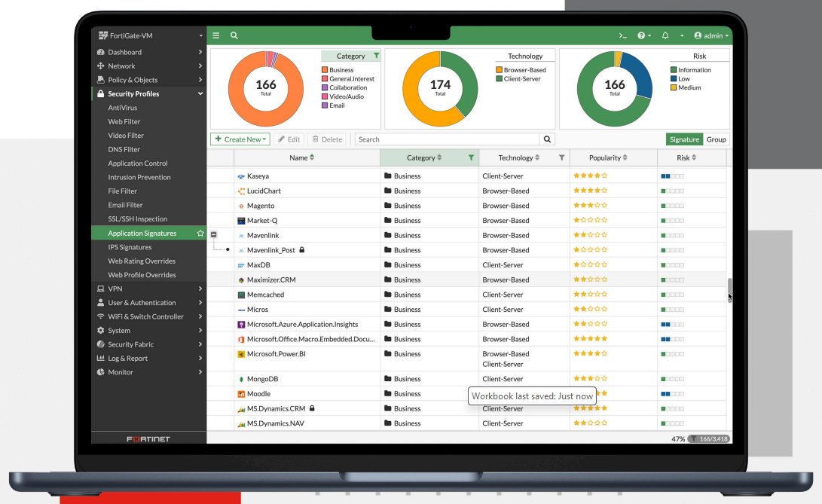Click the MongoDB leaf icon
Viewport: 822px width, 504px height.
(241, 379)
